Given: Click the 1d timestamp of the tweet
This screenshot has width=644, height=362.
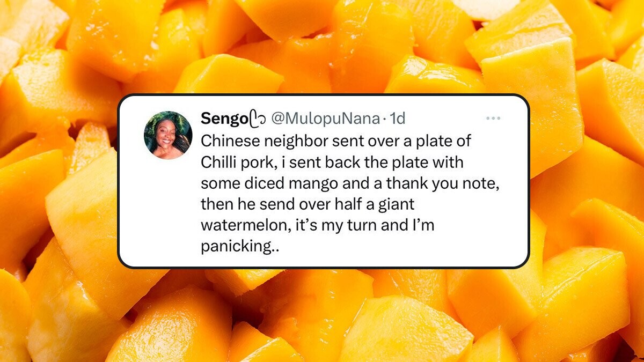Looking at the screenshot, I should pyautogui.click(x=398, y=119).
